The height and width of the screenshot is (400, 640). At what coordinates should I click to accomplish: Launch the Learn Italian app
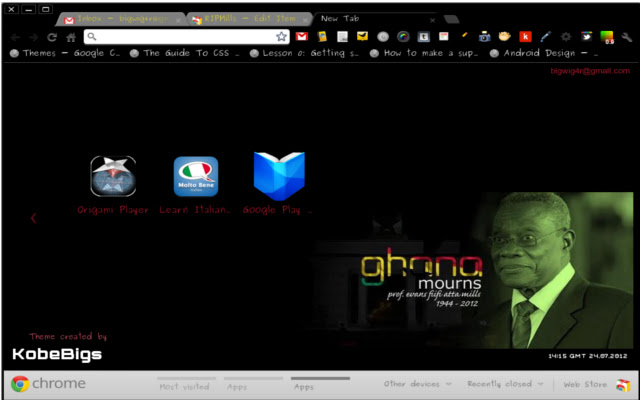click(196, 177)
